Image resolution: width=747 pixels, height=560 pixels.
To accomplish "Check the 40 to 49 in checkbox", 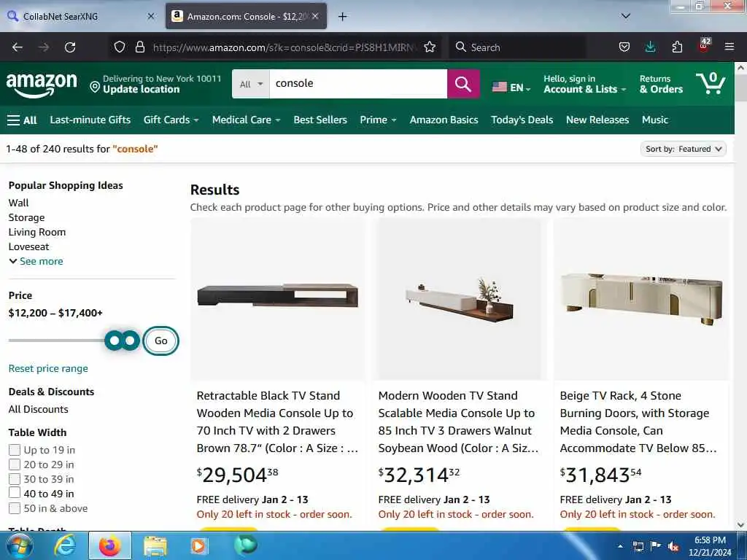I will (x=15, y=494).
